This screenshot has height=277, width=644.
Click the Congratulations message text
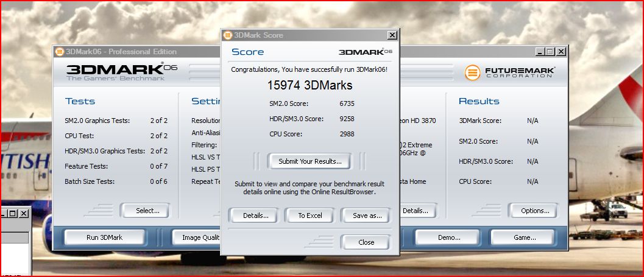tap(310, 69)
